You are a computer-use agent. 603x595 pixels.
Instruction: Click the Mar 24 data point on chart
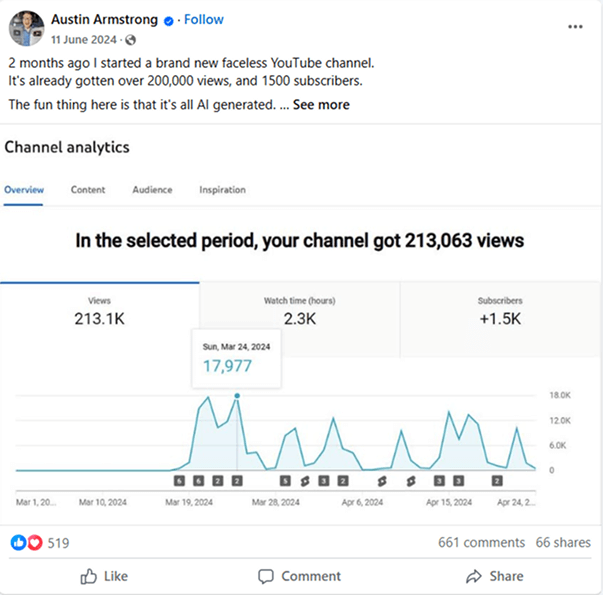(237, 396)
